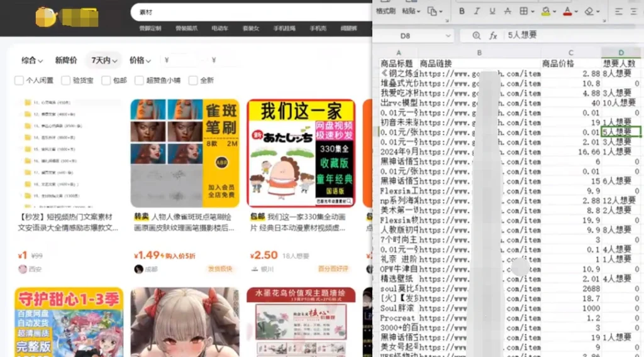Click the Copy icon in spreadsheet ribbon
Image resolution: width=644 pixels, height=357 pixels.
[432, 11]
